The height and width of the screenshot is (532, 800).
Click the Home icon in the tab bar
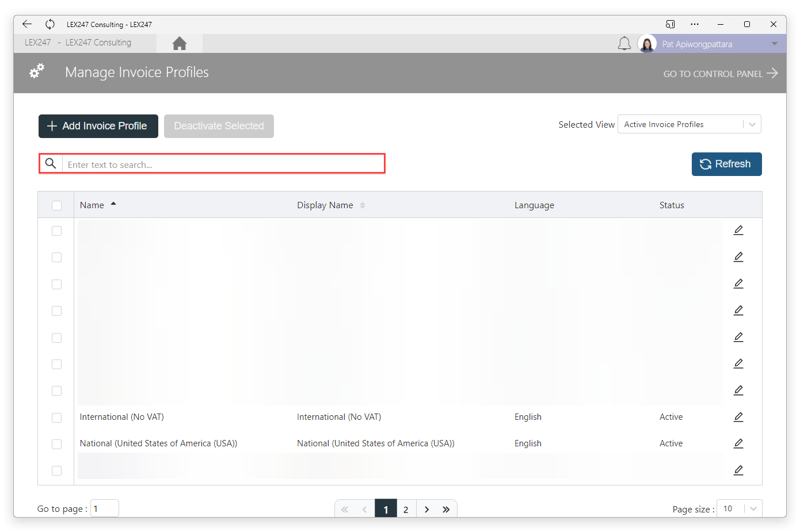[x=180, y=43]
